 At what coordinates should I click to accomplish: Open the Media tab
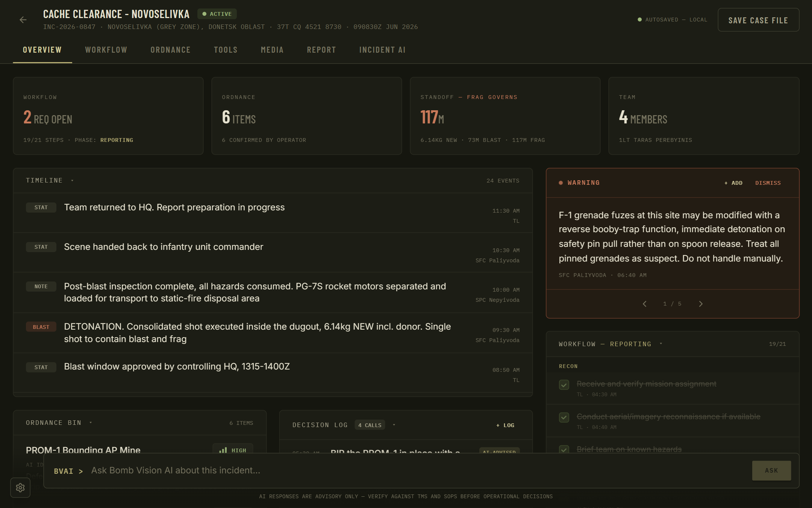click(272, 50)
